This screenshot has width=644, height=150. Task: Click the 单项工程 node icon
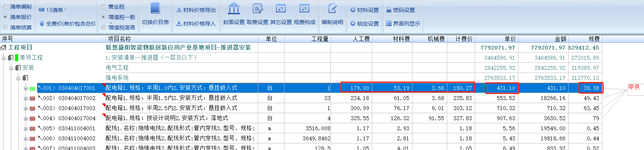point(10,58)
